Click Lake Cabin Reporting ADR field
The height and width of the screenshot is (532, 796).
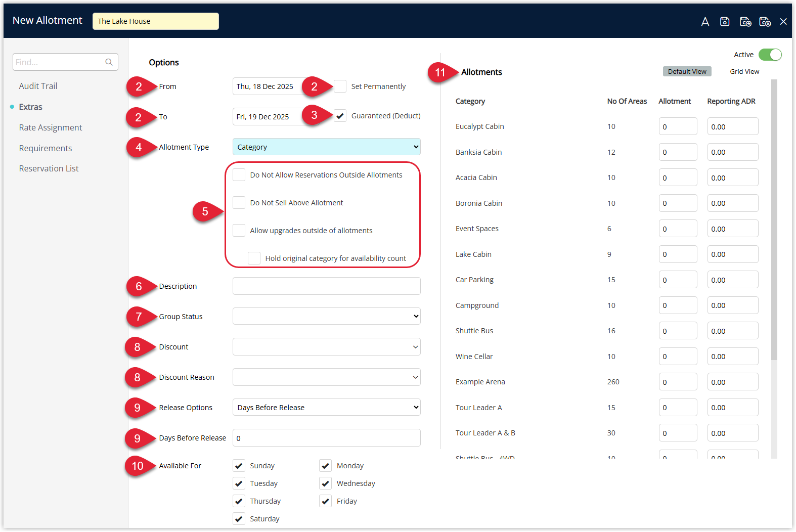pyautogui.click(x=733, y=254)
